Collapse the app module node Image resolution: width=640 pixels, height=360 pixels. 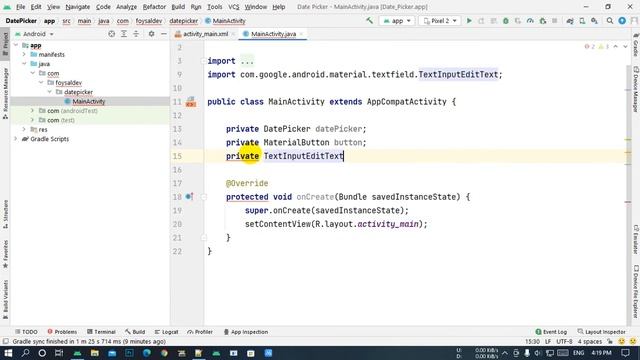pos(16,45)
